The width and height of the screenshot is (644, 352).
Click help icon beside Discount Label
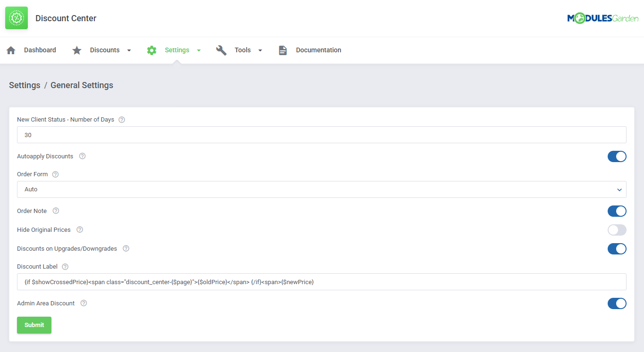click(65, 267)
